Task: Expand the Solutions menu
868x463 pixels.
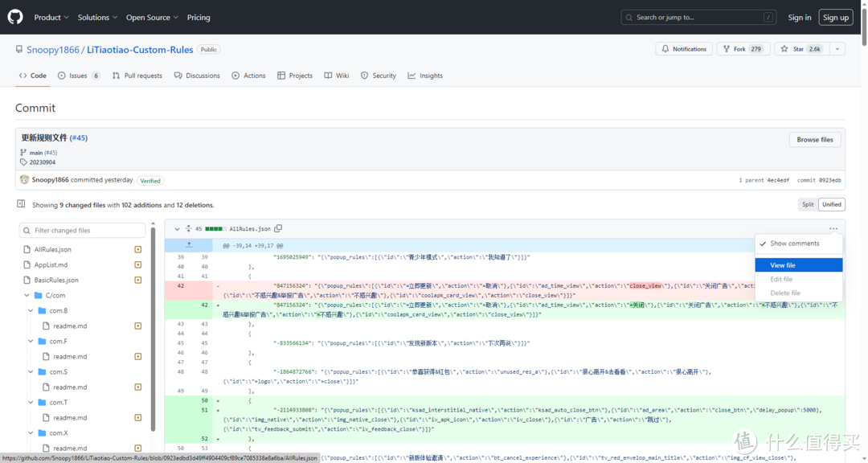Action: tap(97, 18)
